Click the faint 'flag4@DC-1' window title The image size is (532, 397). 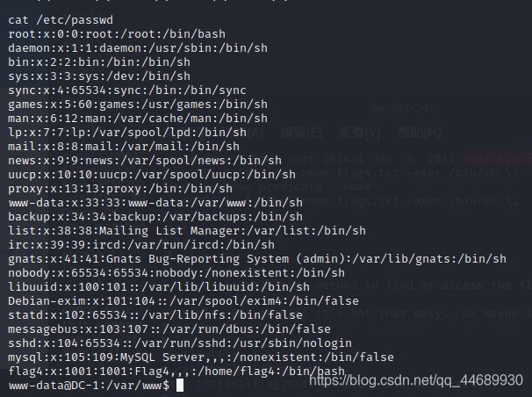[404, 108]
